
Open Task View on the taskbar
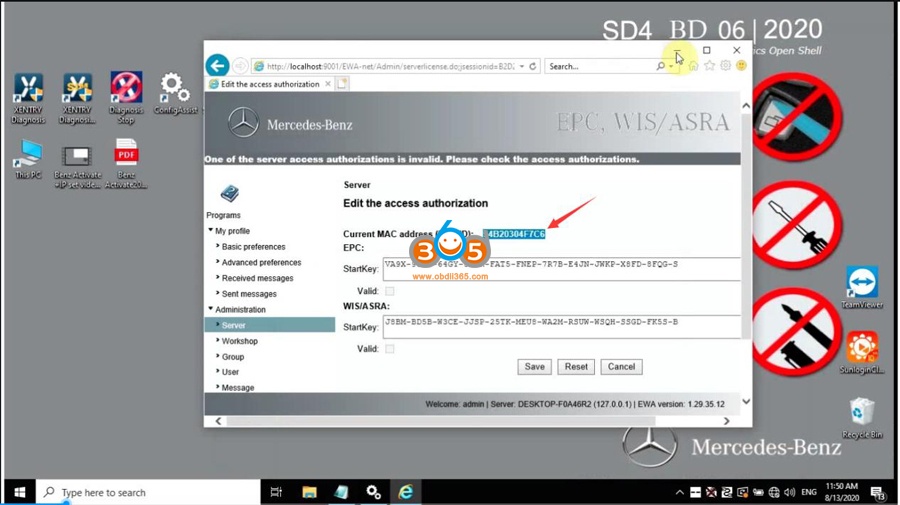[276, 492]
